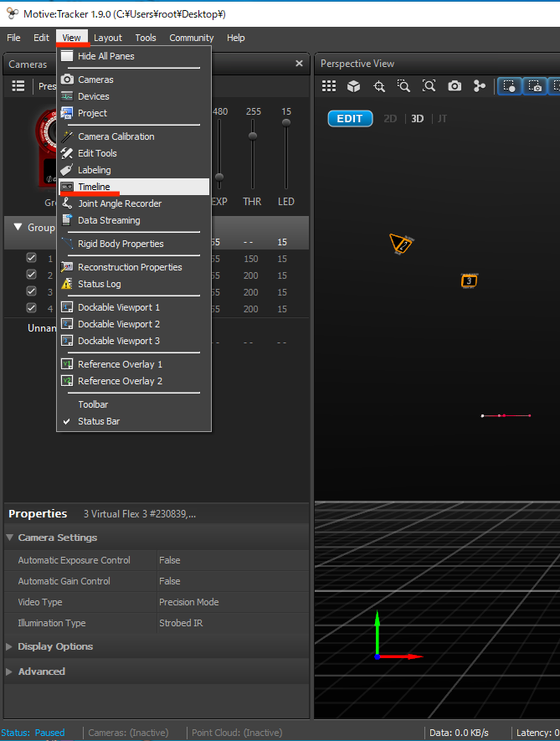The width and height of the screenshot is (560, 741).
Task: Open Project pane from View menu
Action: pyautogui.click(x=134, y=113)
